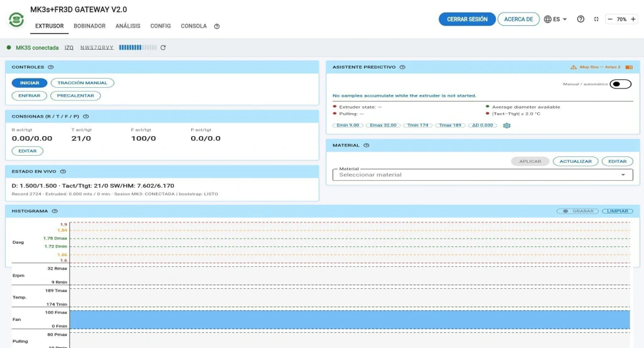
Task: Click the ΔD 0.030 chip
Action: point(482,125)
